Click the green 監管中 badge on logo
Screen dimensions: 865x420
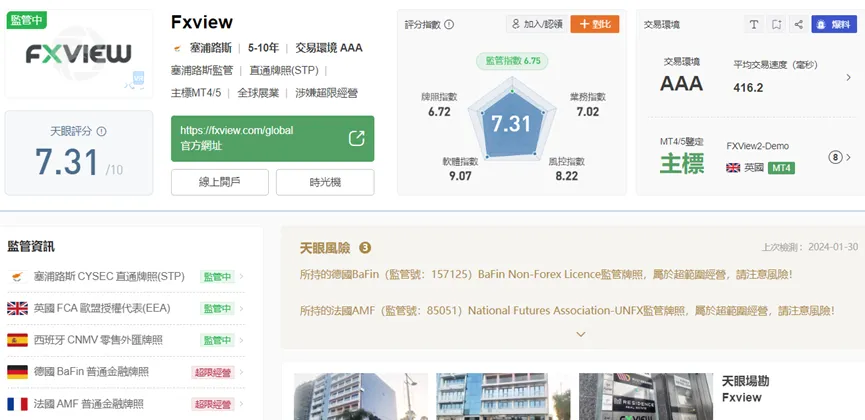coord(26,20)
